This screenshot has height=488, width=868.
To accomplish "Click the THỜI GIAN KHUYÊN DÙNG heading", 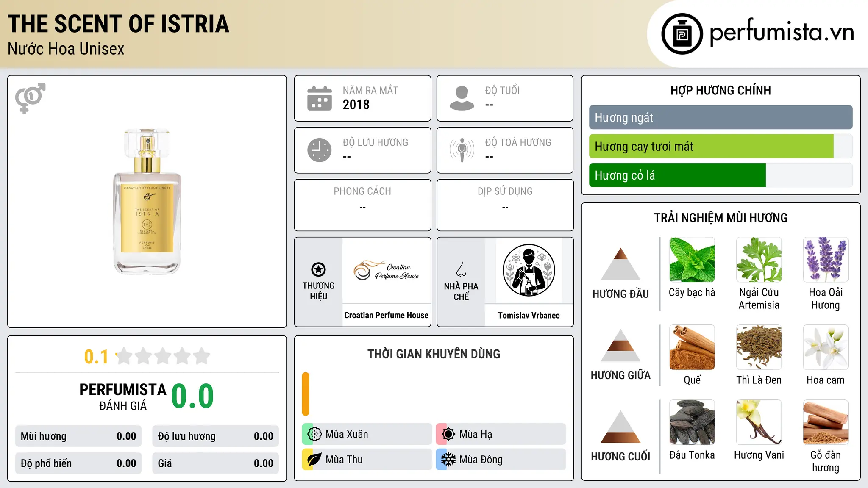I will (434, 354).
